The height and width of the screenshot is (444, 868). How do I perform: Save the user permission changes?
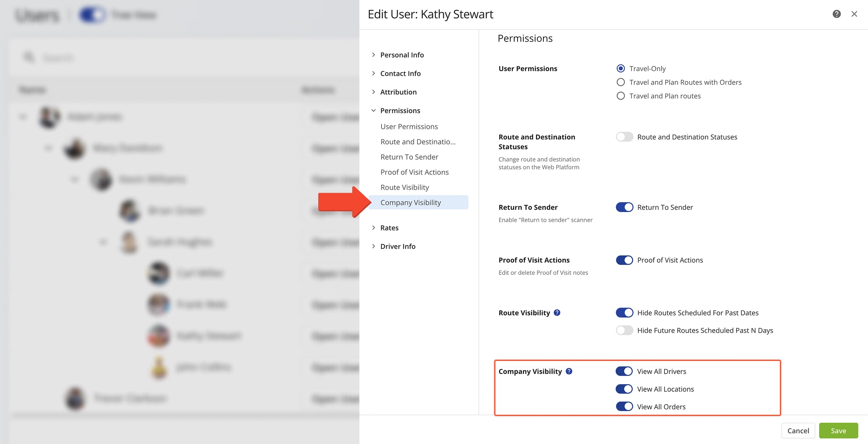point(838,430)
